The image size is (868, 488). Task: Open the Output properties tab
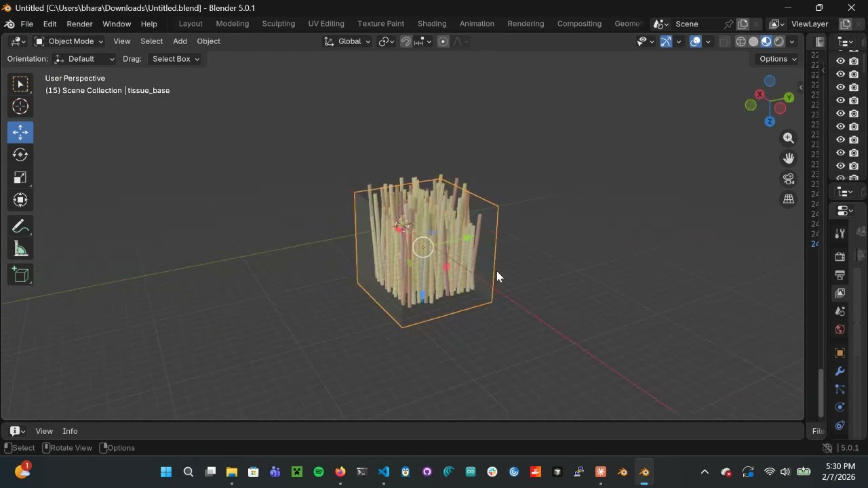pyautogui.click(x=840, y=275)
